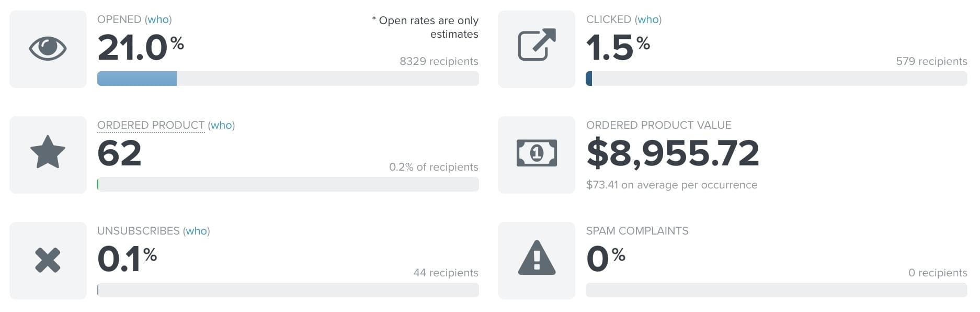Open 'who' link next to Opened
Viewport: 980px width, 312px height.
[x=158, y=19]
